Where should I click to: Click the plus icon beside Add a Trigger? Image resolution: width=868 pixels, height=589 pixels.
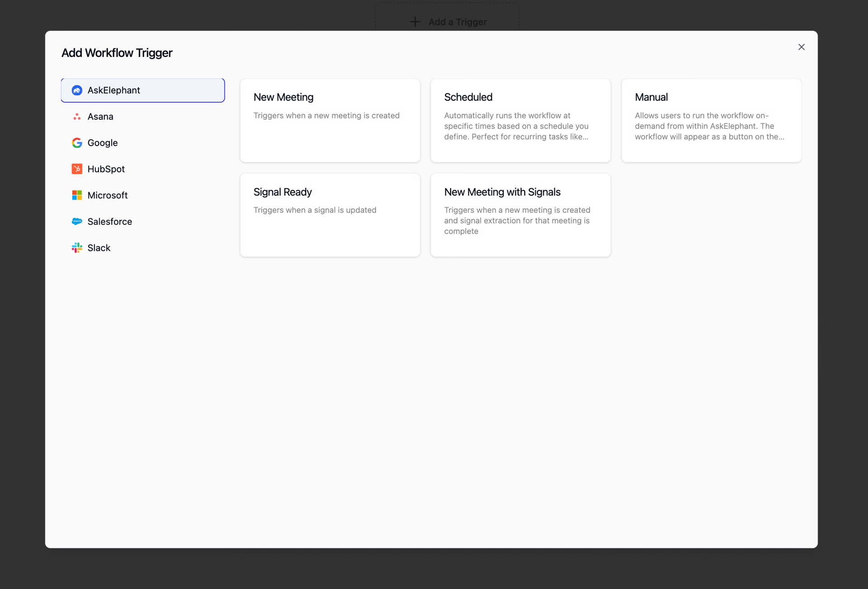(x=415, y=22)
